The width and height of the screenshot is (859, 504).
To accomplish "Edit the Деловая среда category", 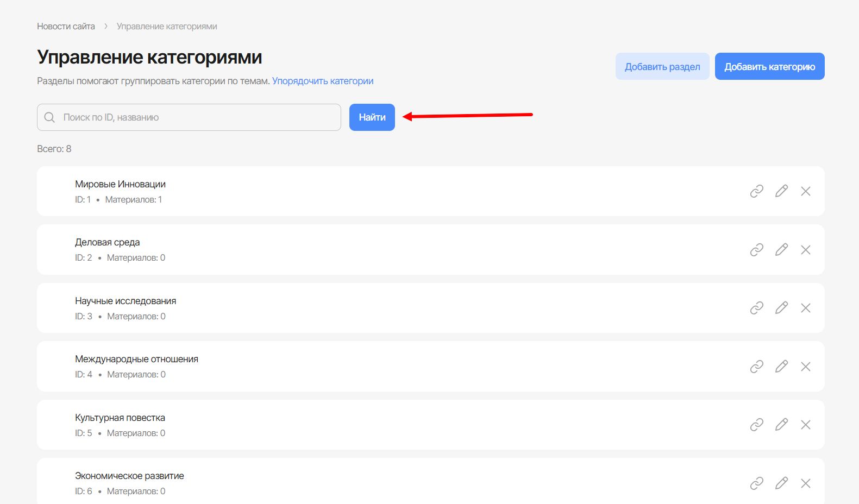I will 781,250.
